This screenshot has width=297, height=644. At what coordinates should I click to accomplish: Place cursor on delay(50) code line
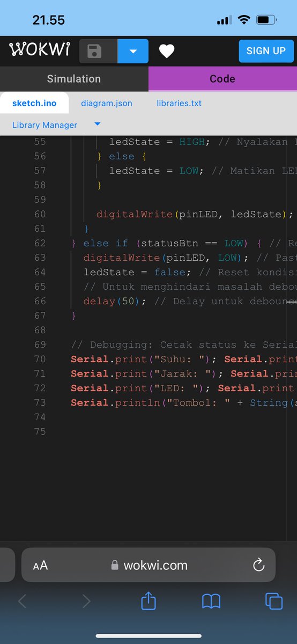[x=190, y=301]
